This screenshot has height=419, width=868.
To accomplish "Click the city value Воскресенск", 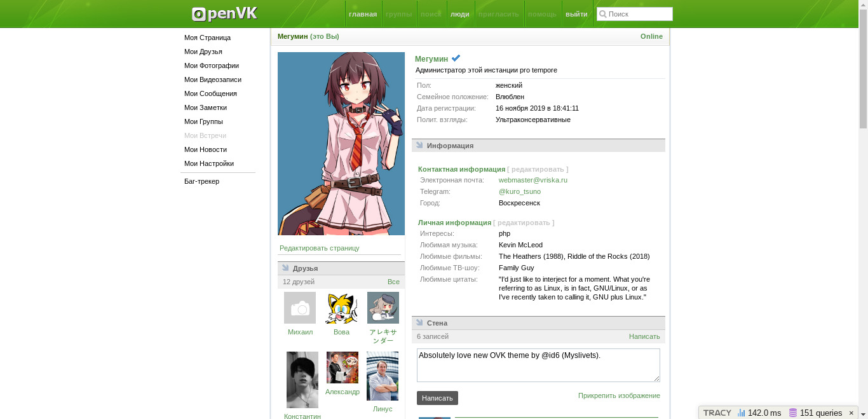I will pos(519,203).
